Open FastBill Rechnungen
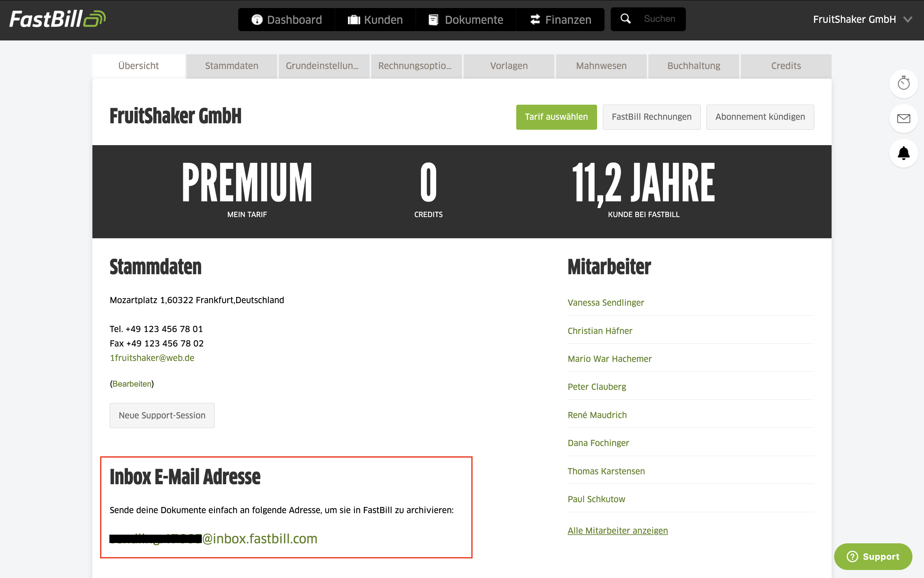Viewport: 924px width, 578px height. click(x=651, y=117)
